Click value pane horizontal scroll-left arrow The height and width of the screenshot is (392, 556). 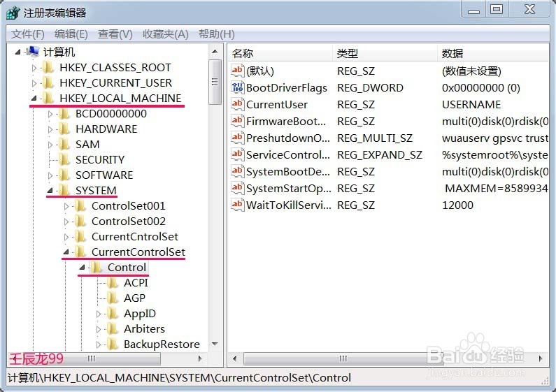(234, 358)
